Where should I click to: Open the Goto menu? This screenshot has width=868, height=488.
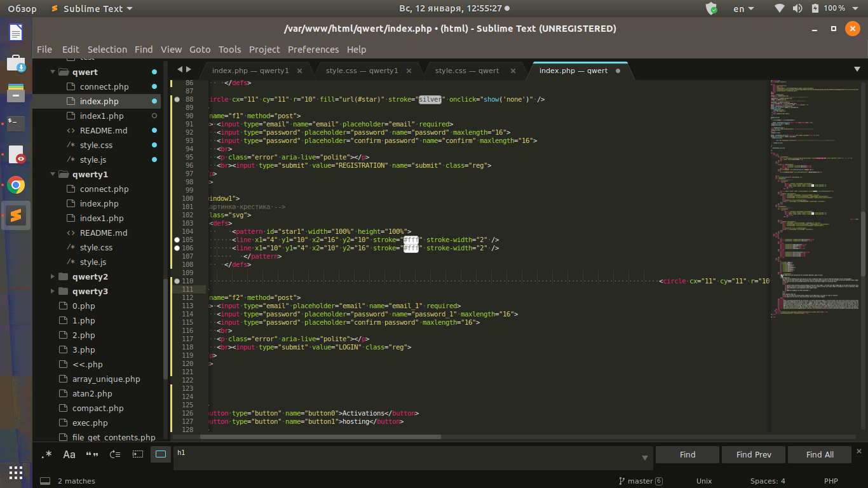point(200,50)
